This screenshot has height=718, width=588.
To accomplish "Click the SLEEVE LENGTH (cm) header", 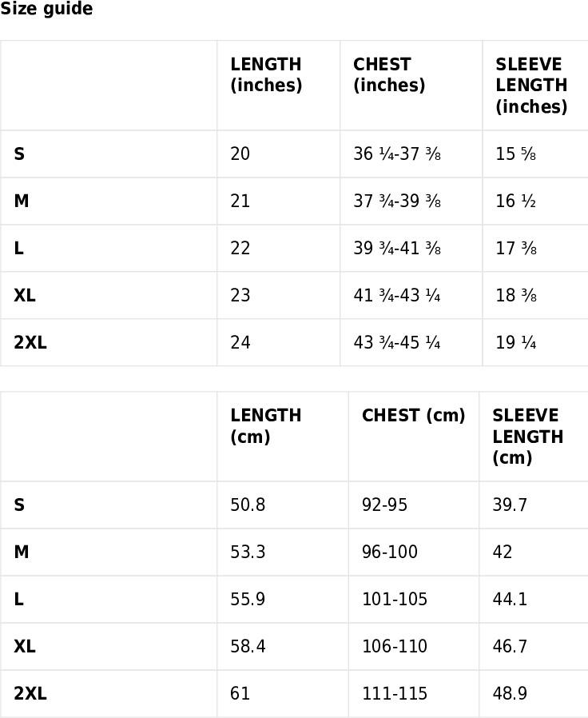I will 527,437.
